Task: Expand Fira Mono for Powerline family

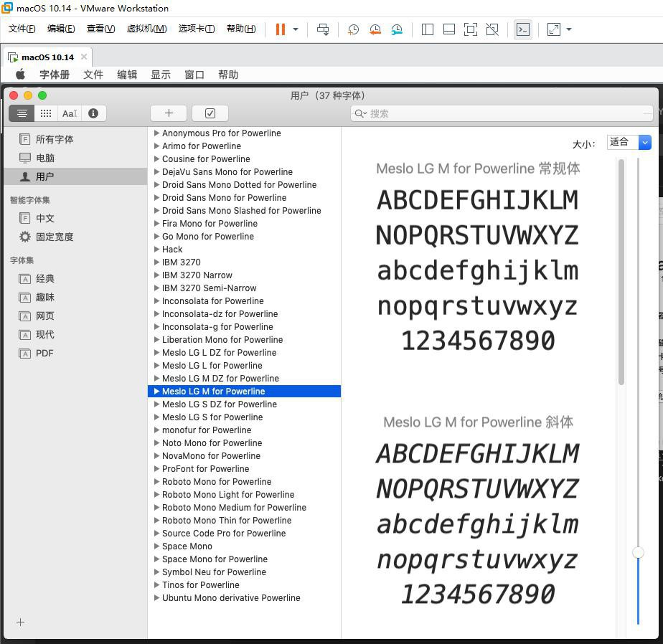Action: 156,223
